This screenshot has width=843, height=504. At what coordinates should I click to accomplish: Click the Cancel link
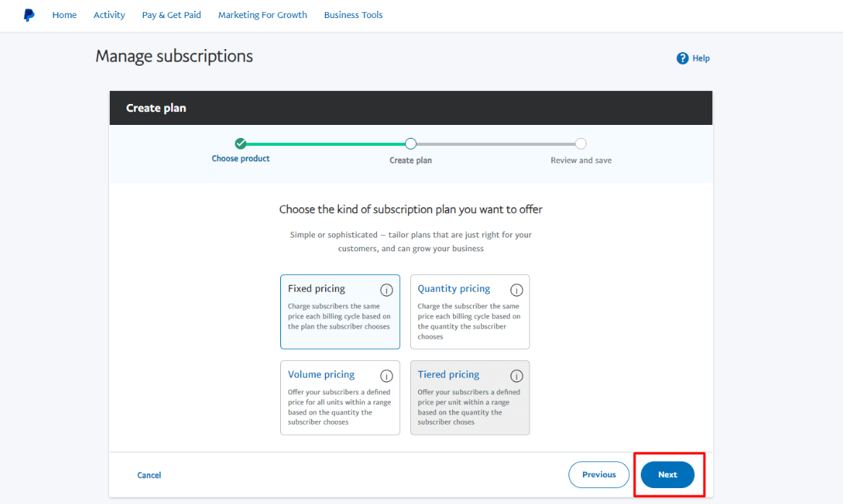[149, 475]
